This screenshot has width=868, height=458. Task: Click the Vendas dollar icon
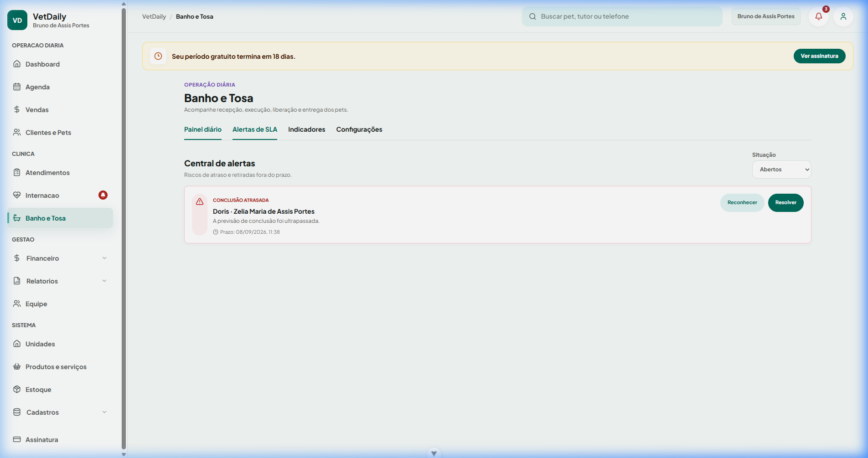click(17, 109)
